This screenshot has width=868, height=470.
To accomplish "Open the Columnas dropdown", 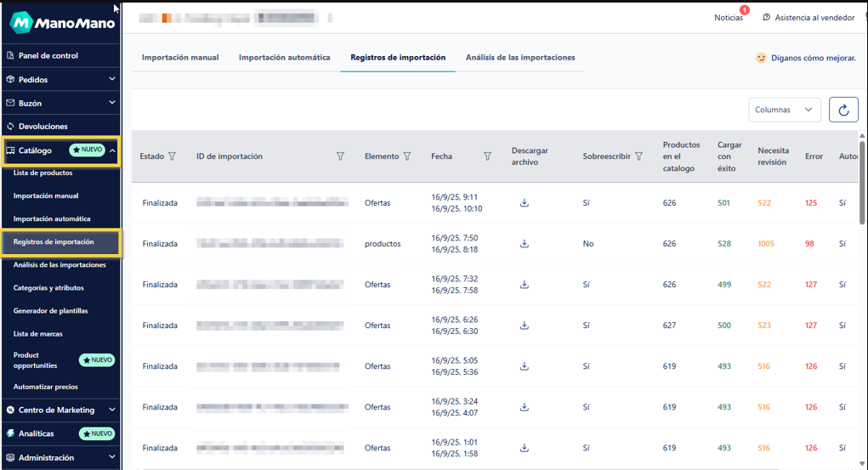I will pos(784,110).
